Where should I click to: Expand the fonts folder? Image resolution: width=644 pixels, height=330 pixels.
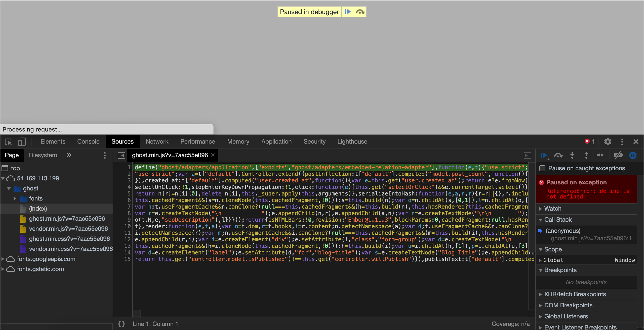[15, 199]
